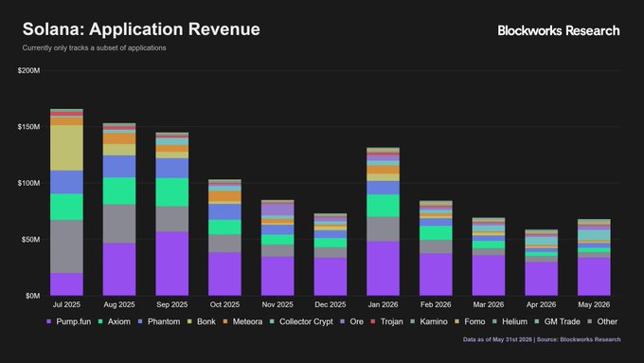Toggle the Phantom legend label

click(x=164, y=321)
